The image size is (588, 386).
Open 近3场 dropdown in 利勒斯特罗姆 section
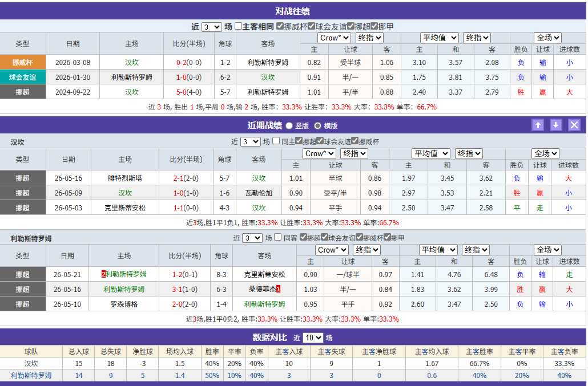pyautogui.click(x=252, y=238)
